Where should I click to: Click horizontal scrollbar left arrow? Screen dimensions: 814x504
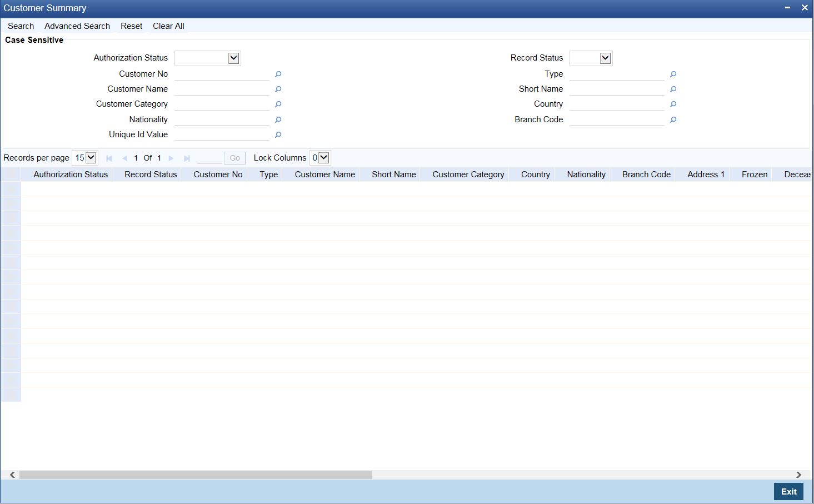click(x=12, y=475)
